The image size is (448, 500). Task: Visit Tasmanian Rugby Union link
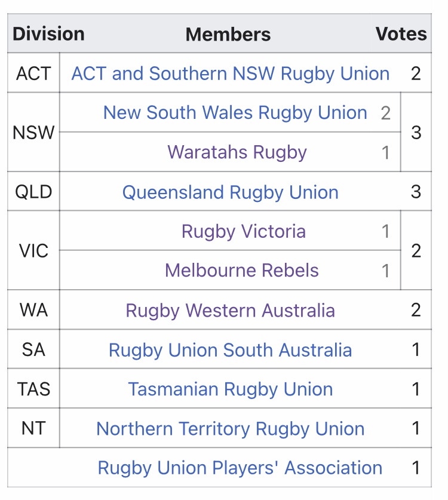pos(230,389)
